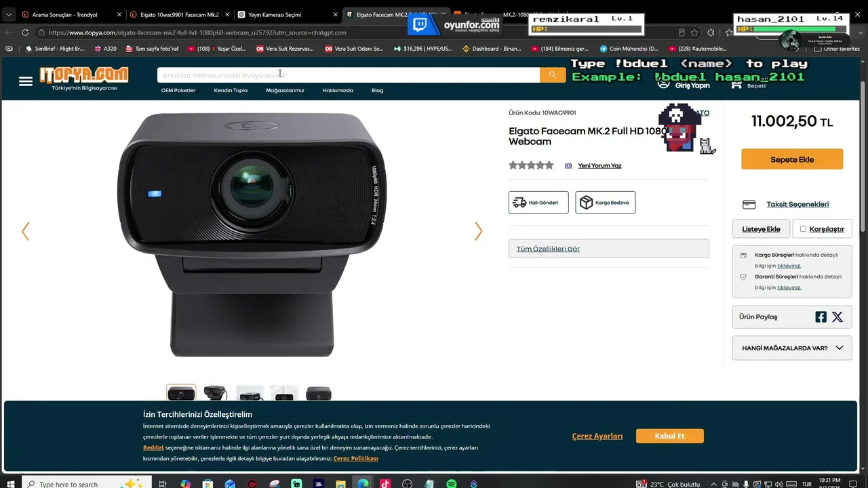Open Taksit Seçenekleri link

797,204
